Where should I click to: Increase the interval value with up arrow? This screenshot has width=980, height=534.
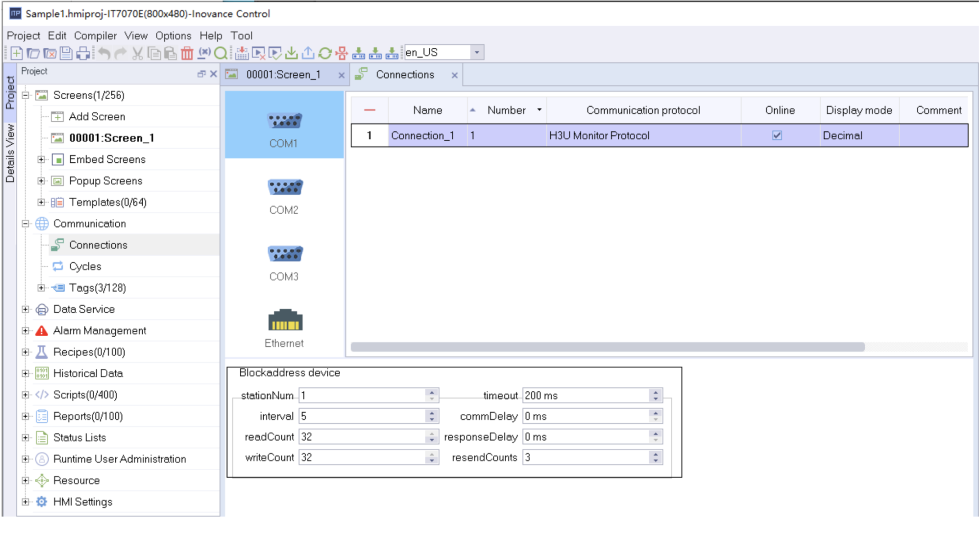pos(432,413)
